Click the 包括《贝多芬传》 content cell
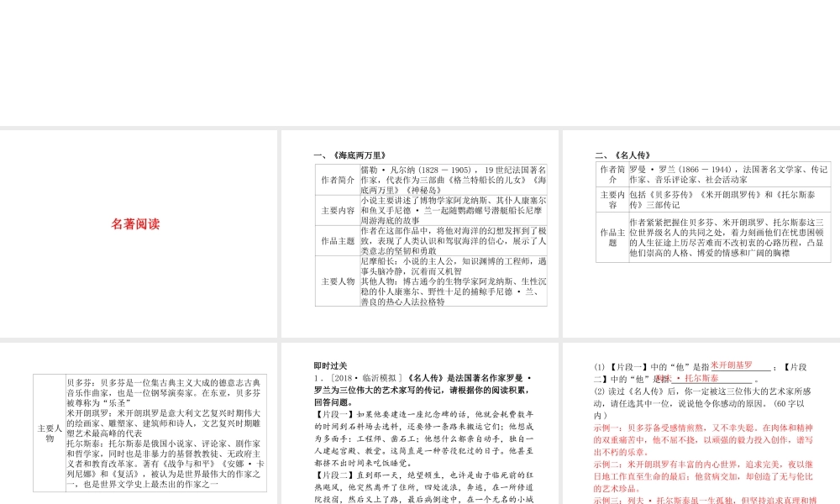Viewport: 840px width, 504px height. pyautogui.click(x=730, y=199)
